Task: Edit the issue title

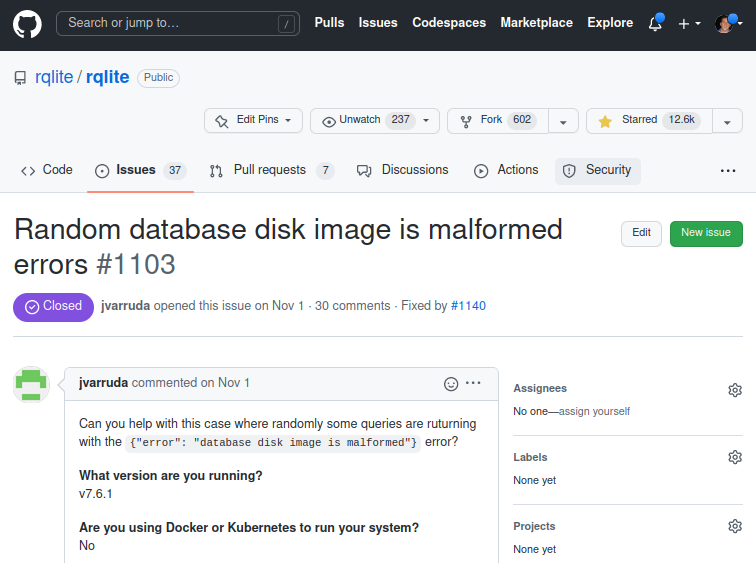Action: [641, 233]
